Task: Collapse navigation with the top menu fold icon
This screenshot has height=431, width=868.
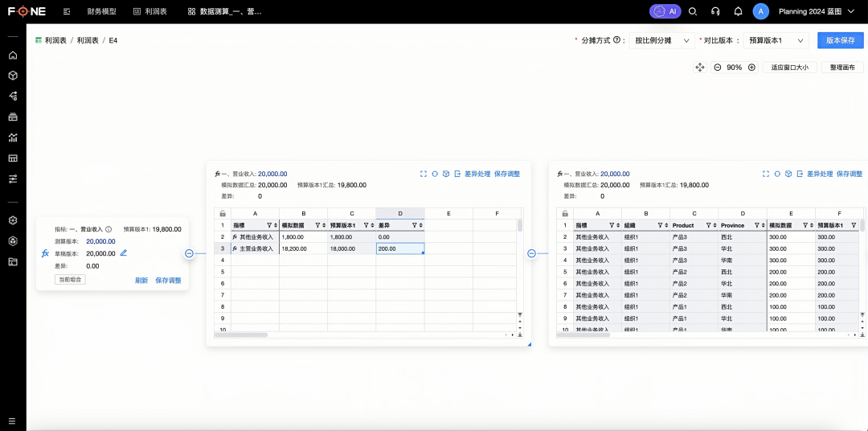Action: (x=67, y=11)
